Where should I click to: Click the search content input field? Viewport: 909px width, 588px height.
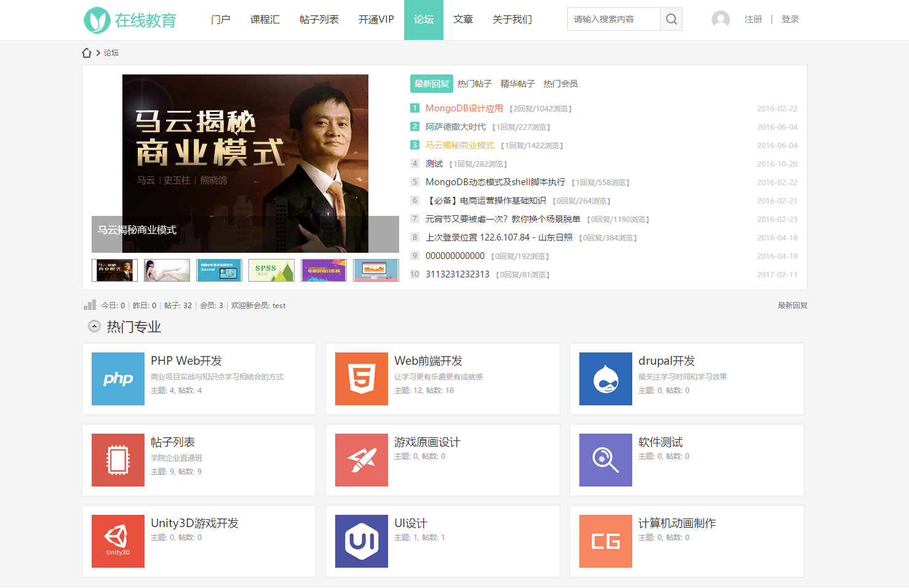(x=613, y=20)
